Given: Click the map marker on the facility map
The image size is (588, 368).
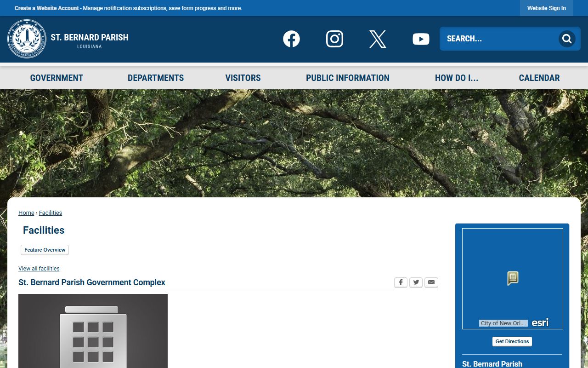Looking at the screenshot, I should point(513,278).
